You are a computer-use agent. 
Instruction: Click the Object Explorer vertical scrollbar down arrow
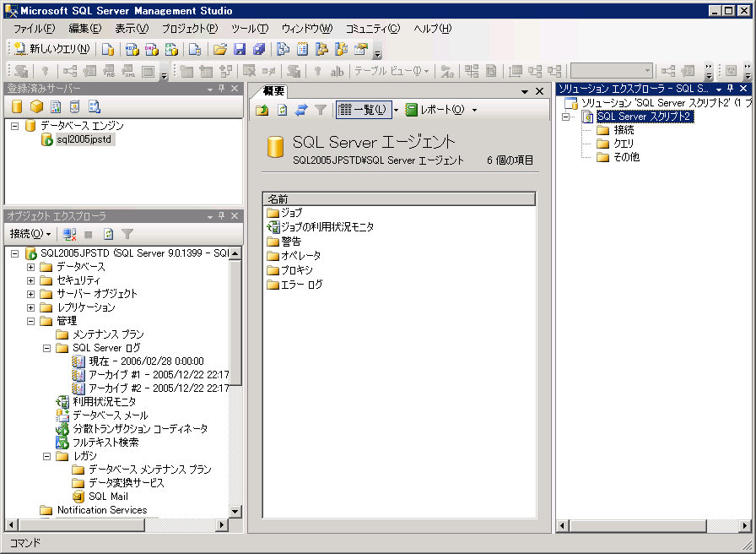click(235, 511)
